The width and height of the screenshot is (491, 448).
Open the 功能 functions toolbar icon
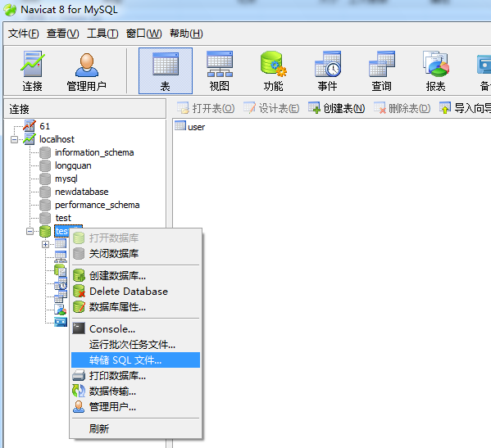(273, 71)
